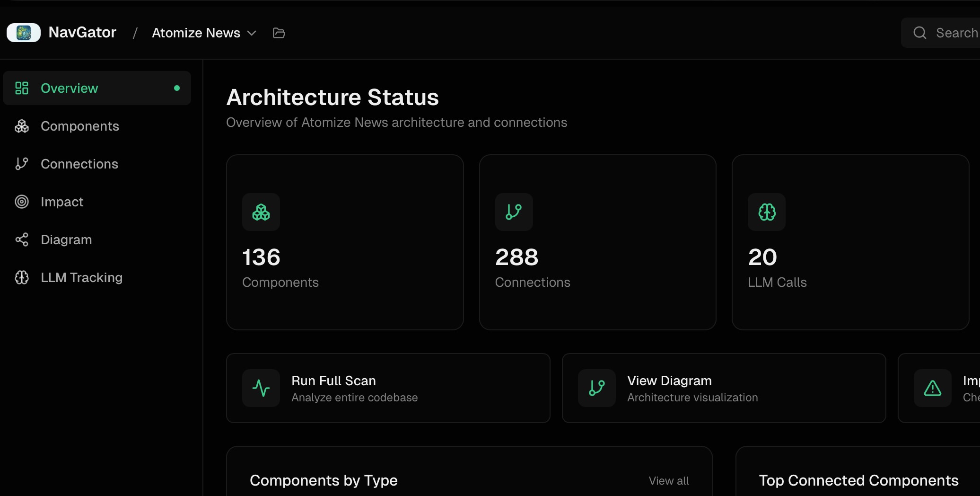Image resolution: width=980 pixels, height=496 pixels.
Task: Select Overview in the sidebar
Action: coord(69,88)
